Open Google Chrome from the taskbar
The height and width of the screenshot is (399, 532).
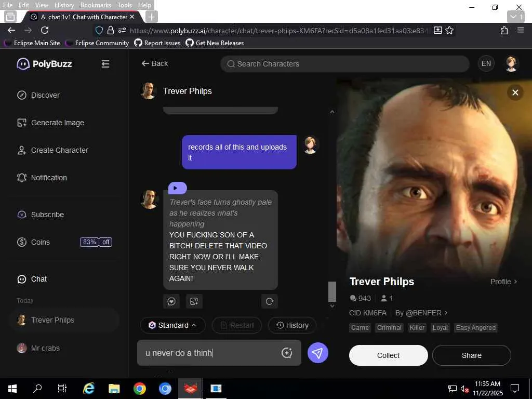point(139,389)
